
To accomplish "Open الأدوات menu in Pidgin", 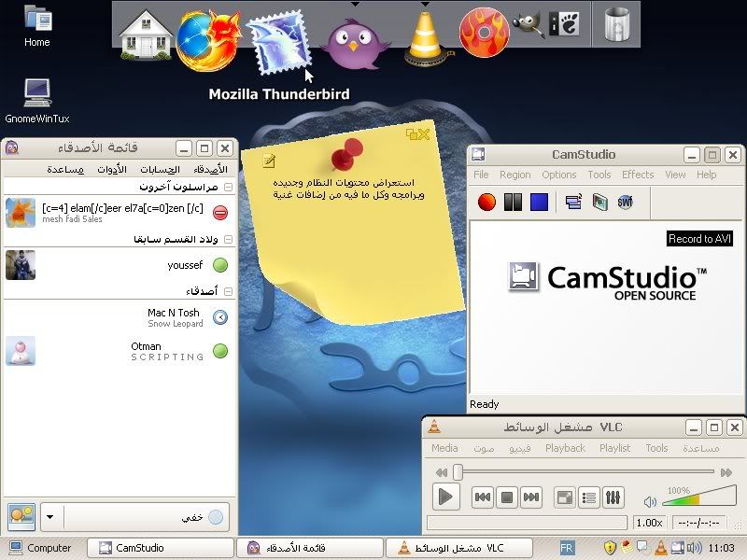I will [112, 169].
